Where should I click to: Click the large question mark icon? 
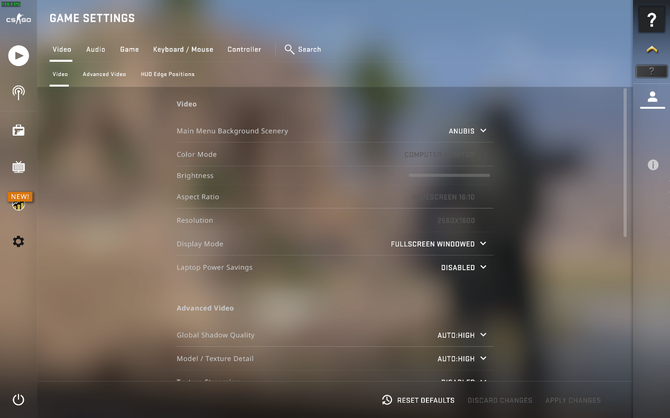click(651, 20)
